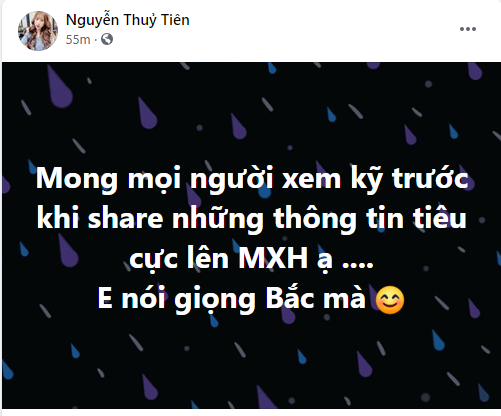Click the blue raindrop at top center edge
Viewport: 501px width, 416px height.
272,68
